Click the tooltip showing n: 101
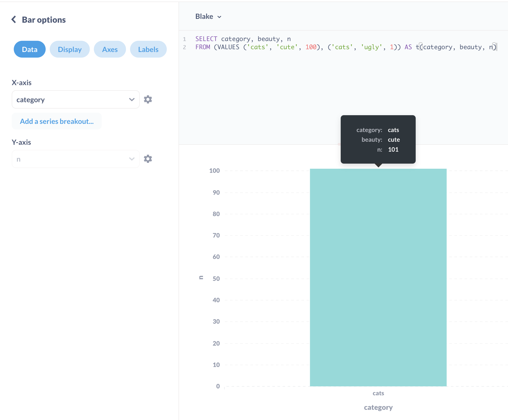508x420 pixels. pos(378,140)
